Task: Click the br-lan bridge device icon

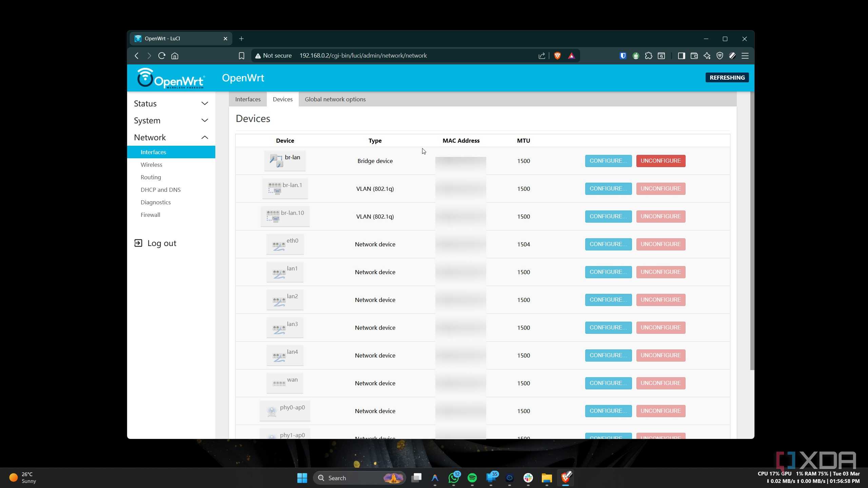Action: click(x=276, y=160)
